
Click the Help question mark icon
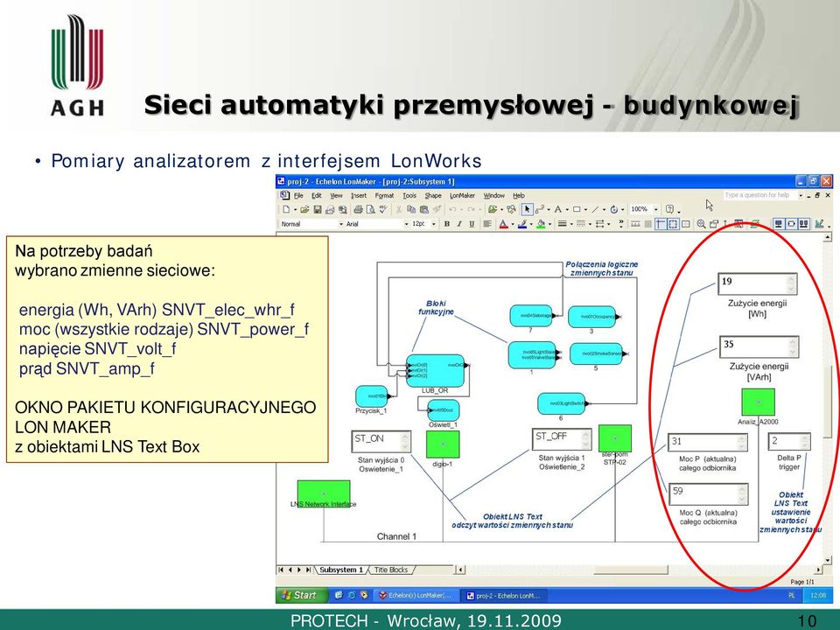[x=669, y=209]
